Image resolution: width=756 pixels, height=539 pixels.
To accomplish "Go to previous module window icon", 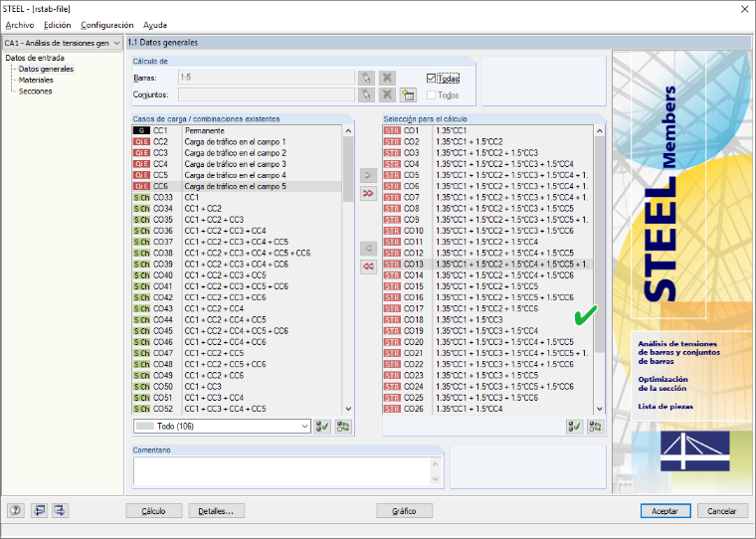I will click(39, 510).
